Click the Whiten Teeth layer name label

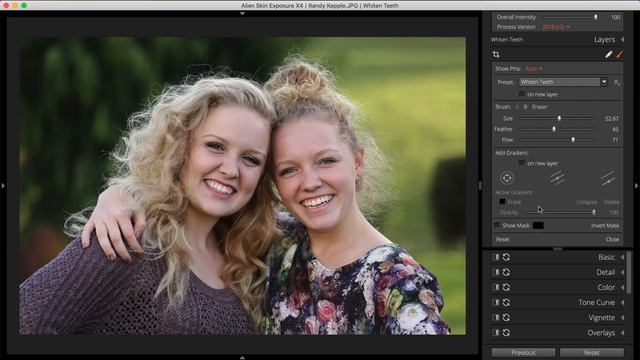507,40
